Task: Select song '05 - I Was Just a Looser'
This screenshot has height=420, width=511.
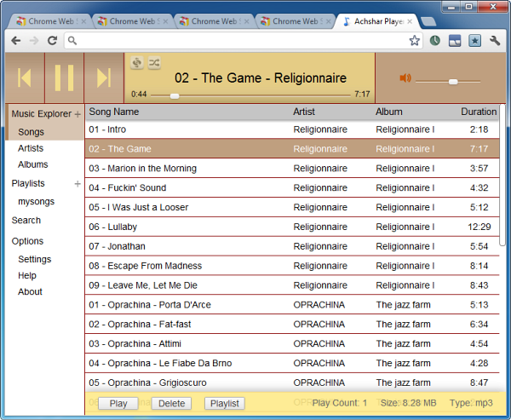Action: (292, 207)
